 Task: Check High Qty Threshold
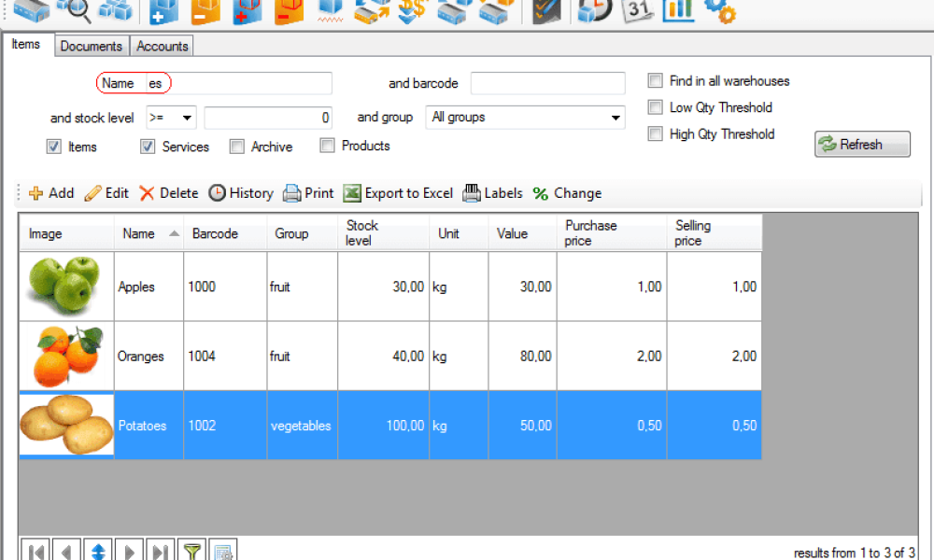(x=656, y=133)
